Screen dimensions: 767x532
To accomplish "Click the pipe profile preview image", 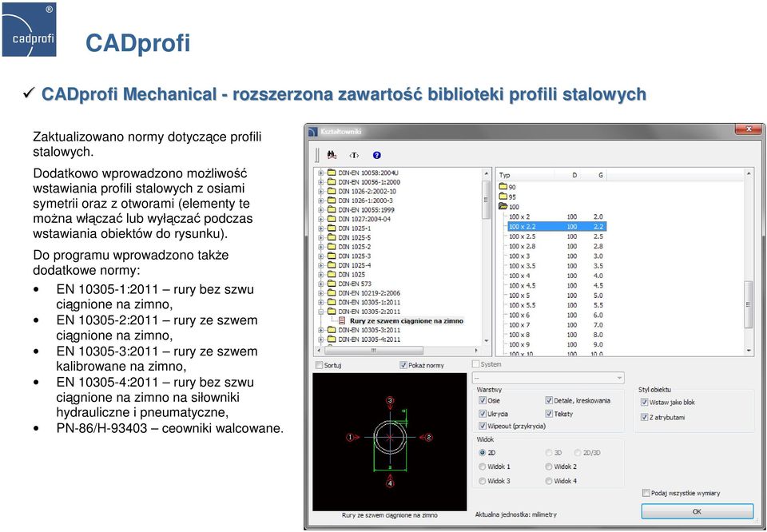I will (x=390, y=442).
